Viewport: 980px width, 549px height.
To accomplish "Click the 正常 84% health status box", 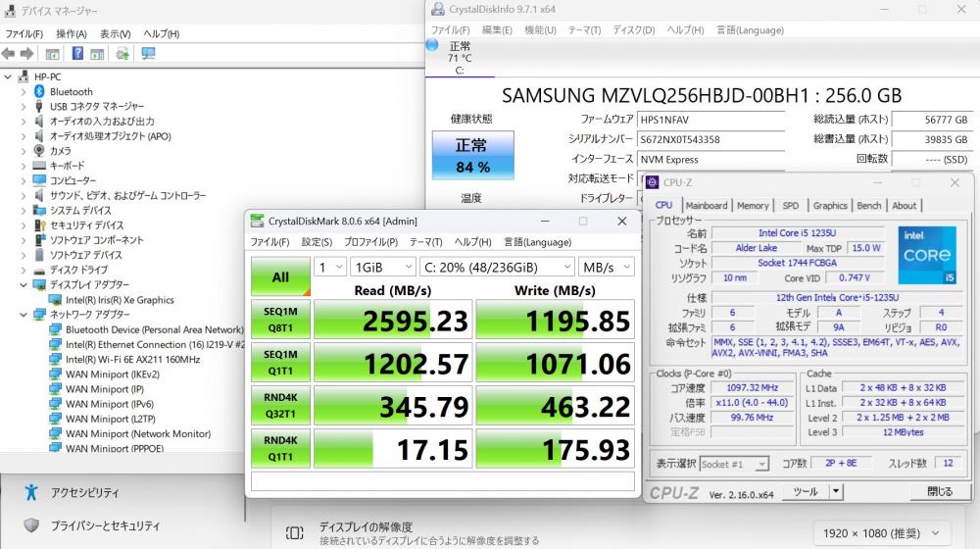I will (x=473, y=156).
